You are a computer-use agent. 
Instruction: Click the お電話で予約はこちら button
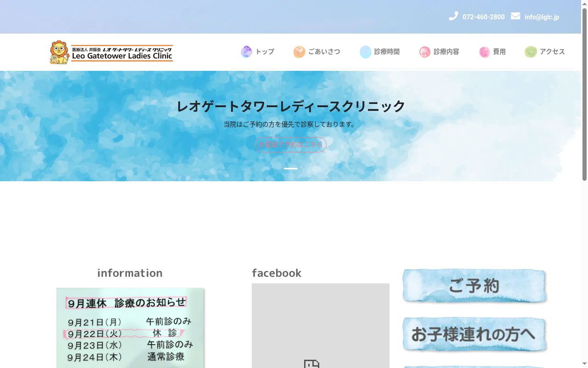click(290, 144)
